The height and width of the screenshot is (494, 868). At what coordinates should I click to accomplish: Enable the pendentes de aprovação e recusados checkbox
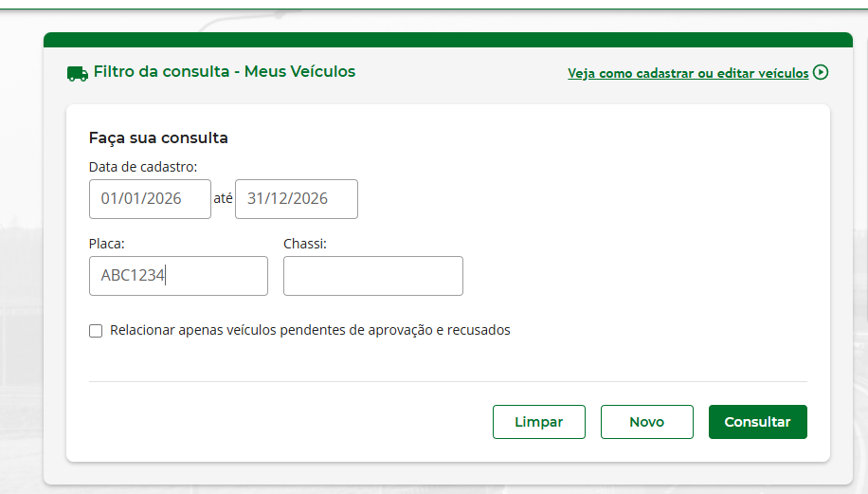coord(96,331)
